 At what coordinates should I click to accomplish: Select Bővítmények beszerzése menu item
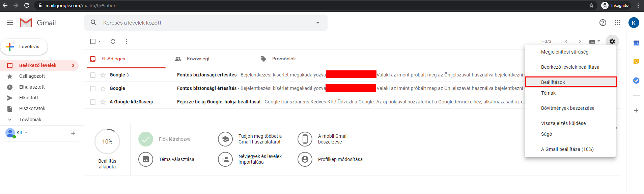570,108
